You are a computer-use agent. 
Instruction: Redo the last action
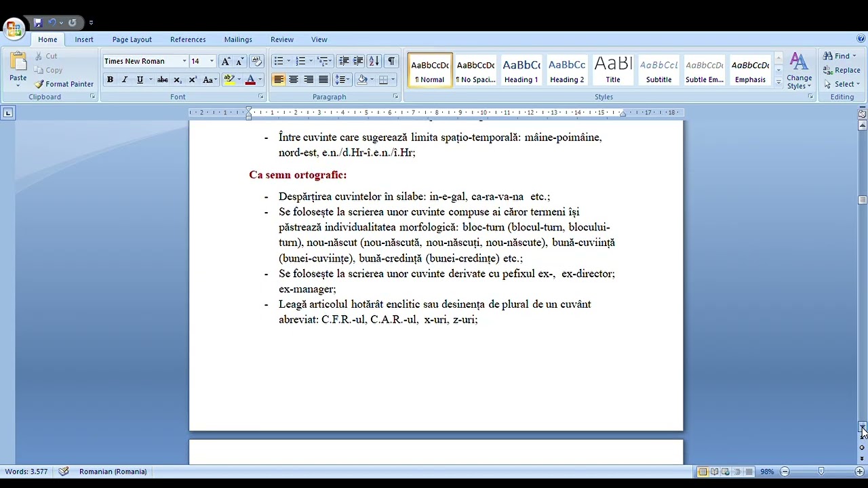[72, 22]
